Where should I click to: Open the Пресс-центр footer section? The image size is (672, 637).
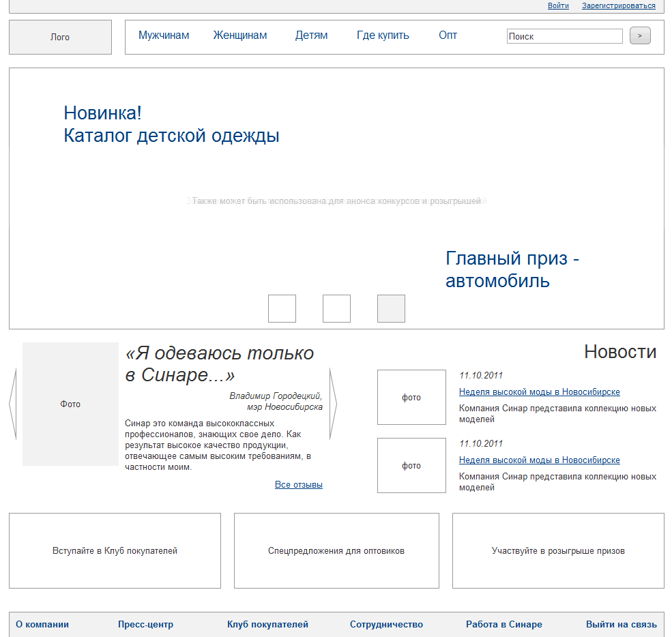point(146,624)
